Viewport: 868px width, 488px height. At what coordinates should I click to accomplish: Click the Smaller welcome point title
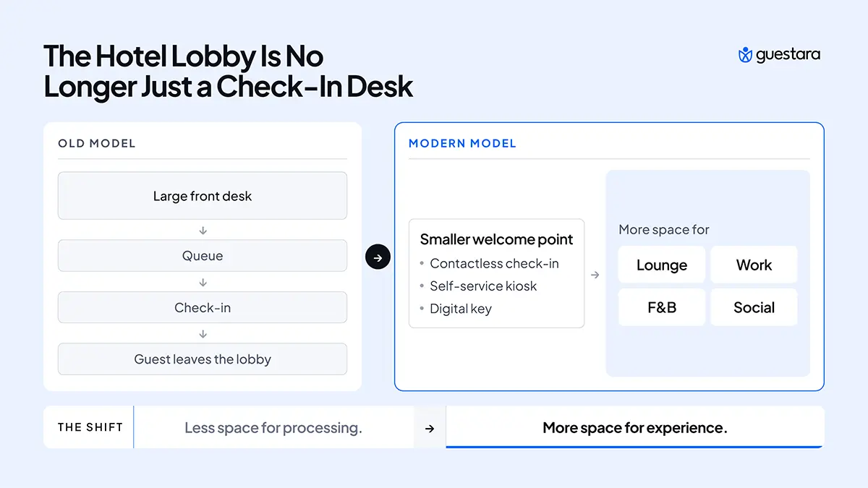click(x=496, y=239)
